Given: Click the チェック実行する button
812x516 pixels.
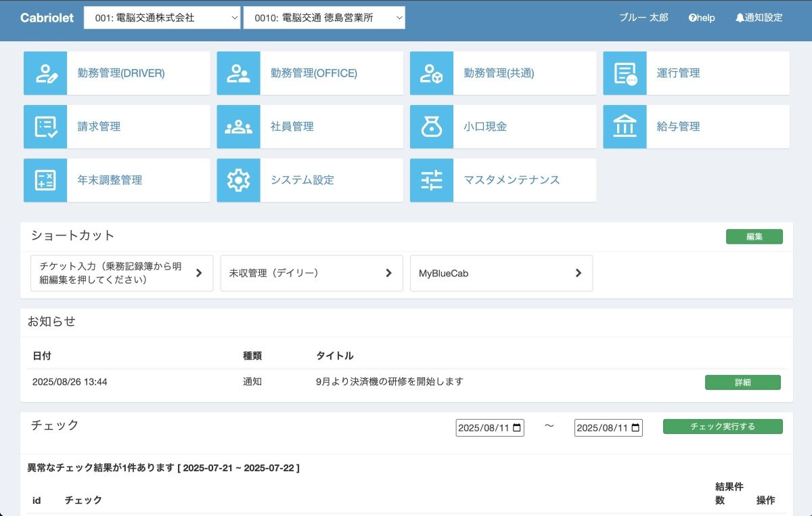Looking at the screenshot, I should coord(723,427).
